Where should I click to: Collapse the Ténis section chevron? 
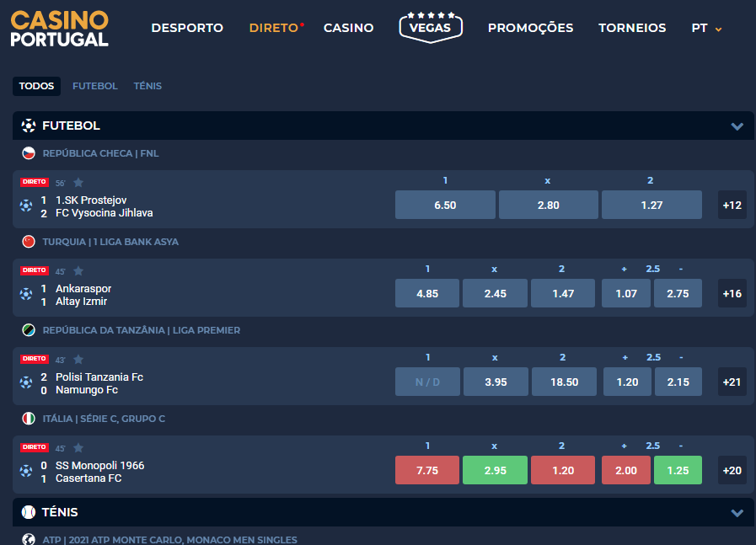737,513
